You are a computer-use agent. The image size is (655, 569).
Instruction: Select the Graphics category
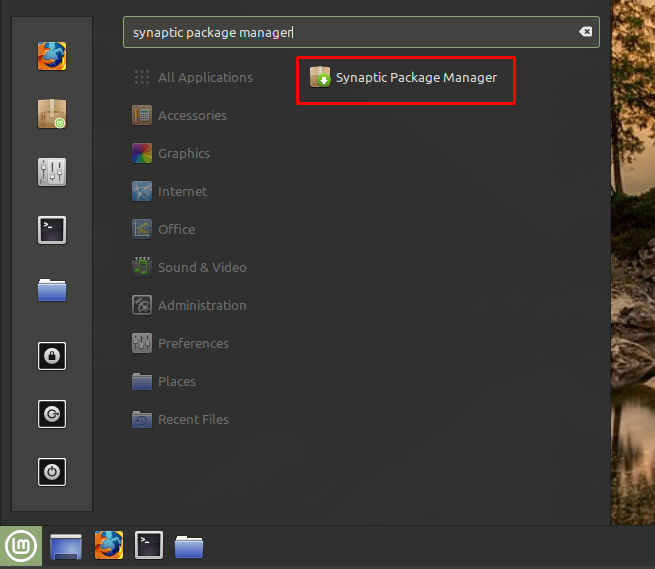point(171,153)
